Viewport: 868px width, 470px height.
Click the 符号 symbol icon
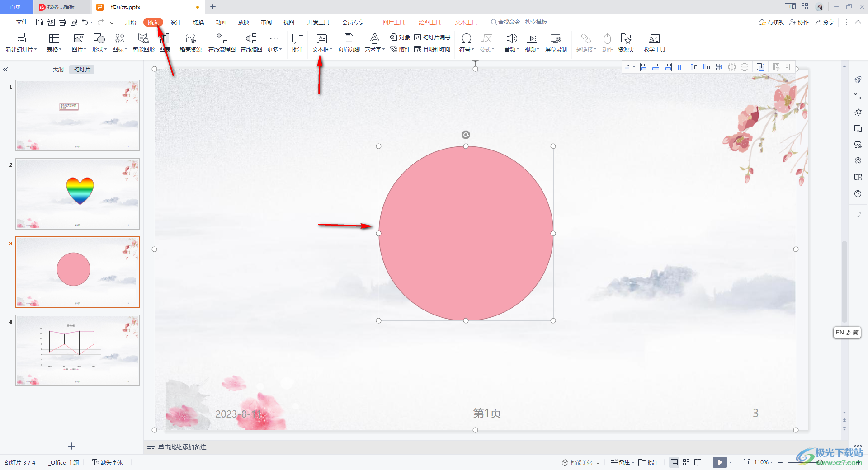coord(467,38)
